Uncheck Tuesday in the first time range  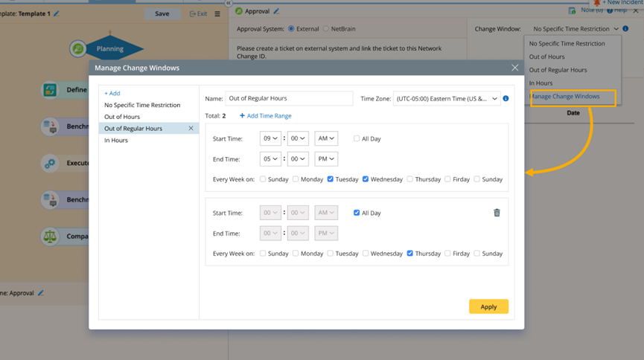click(331, 179)
